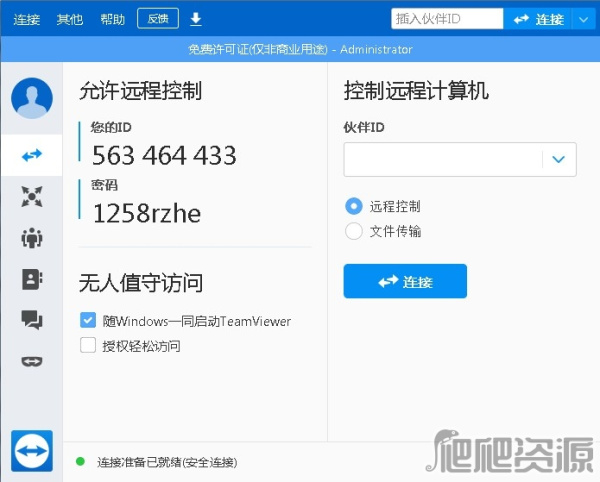Click 连接准备已就绪 status text
This screenshot has width=600, height=482.
pyautogui.click(x=167, y=462)
